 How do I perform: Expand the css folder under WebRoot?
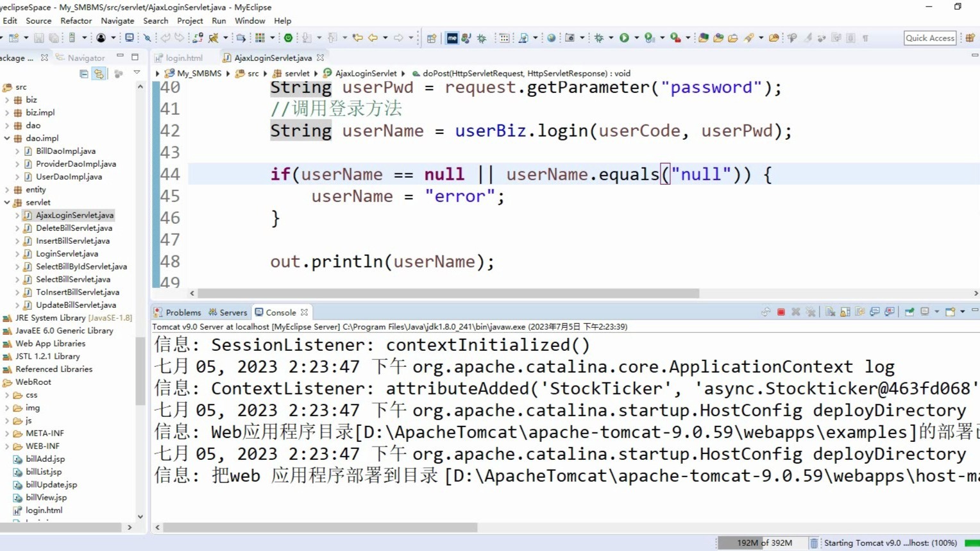(7, 394)
